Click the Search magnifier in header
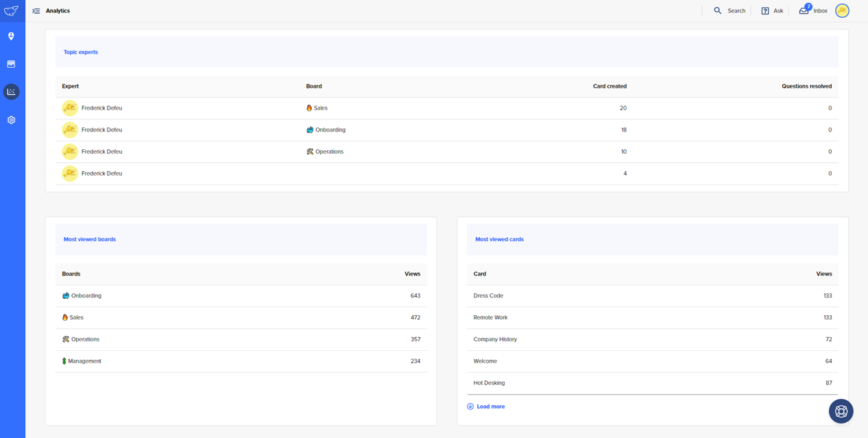Viewport: 868px width, 438px height. (x=729, y=11)
